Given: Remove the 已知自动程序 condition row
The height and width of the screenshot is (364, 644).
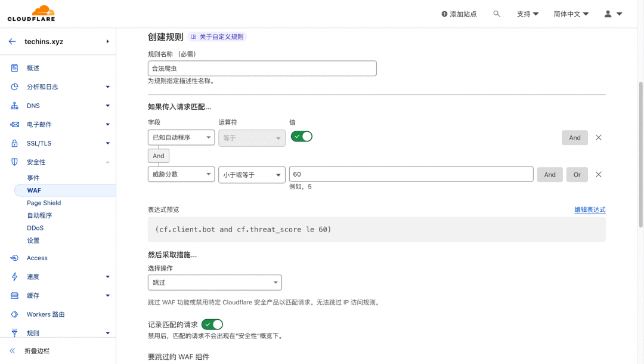Looking at the screenshot, I should (599, 138).
